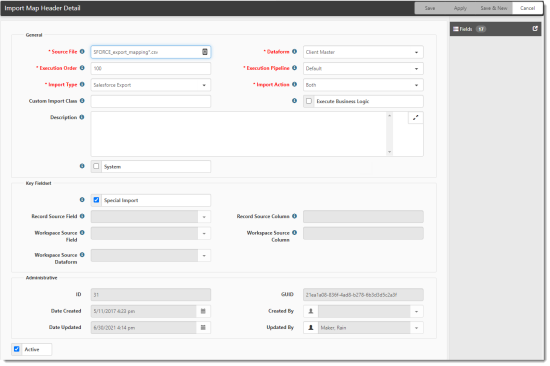Click the Special Import info icon

pos(82,200)
